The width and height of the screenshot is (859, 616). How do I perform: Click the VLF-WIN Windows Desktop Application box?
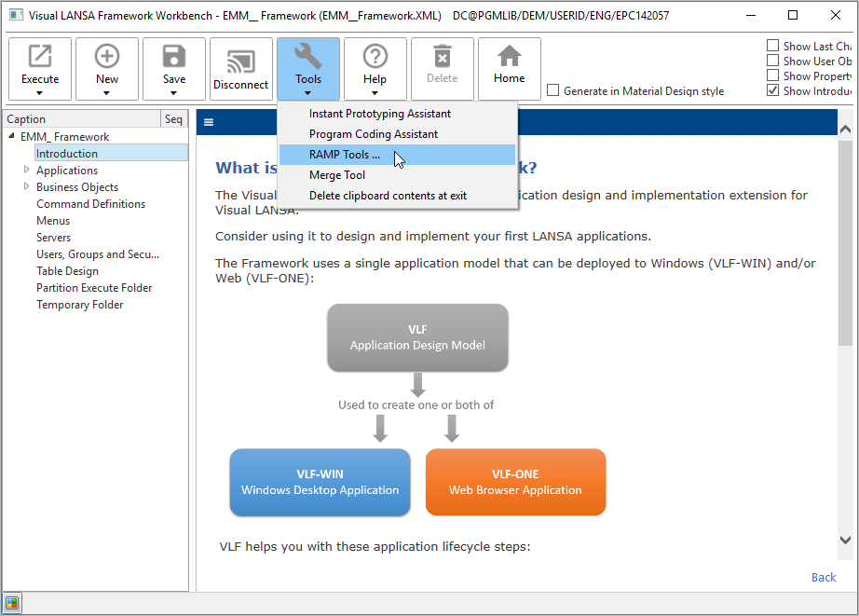pos(320,483)
